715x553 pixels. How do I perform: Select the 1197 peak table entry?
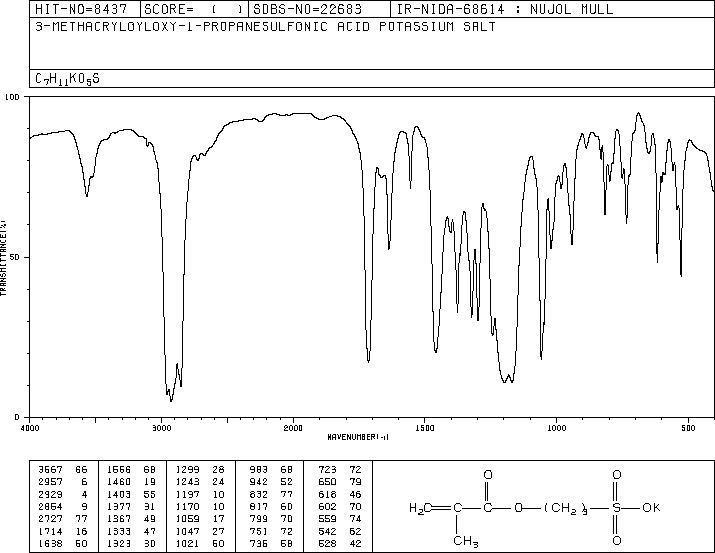(x=200, y=494)
